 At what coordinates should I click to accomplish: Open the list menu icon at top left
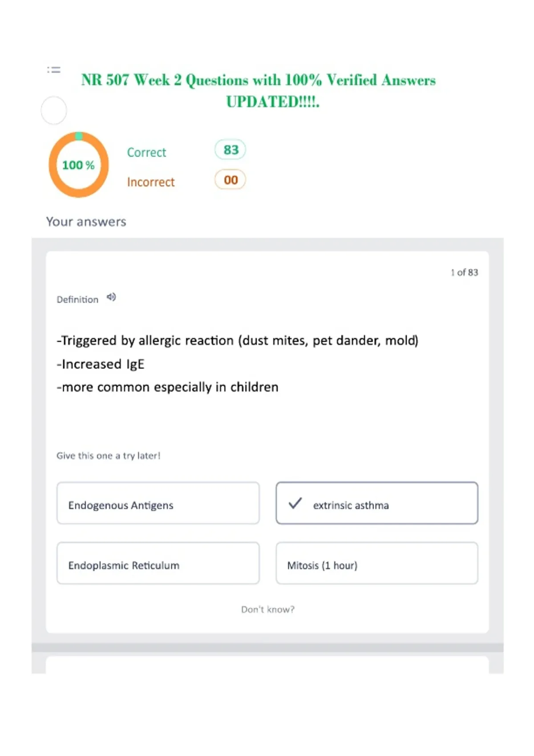click(54, 70)
